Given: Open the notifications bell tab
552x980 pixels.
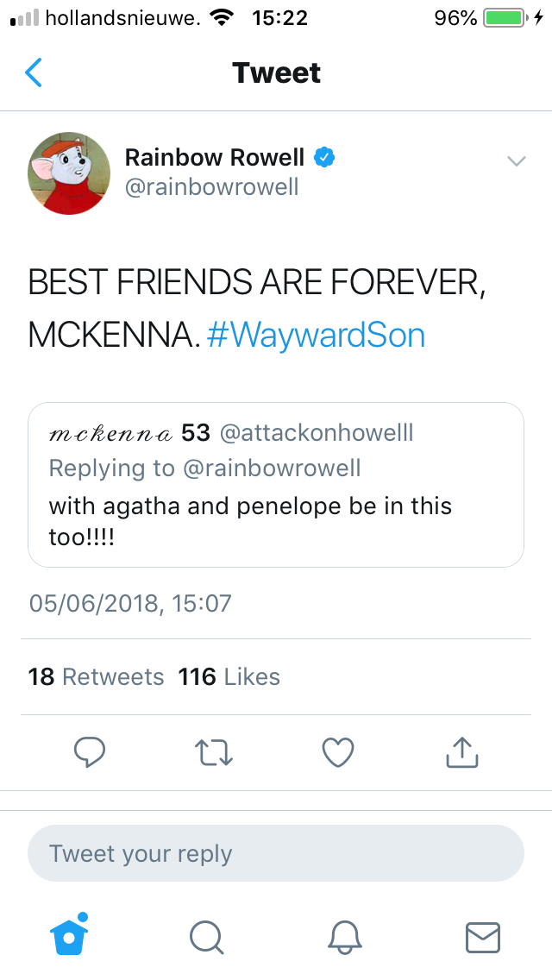Looking at the screenshot, I should pos(344,936).
